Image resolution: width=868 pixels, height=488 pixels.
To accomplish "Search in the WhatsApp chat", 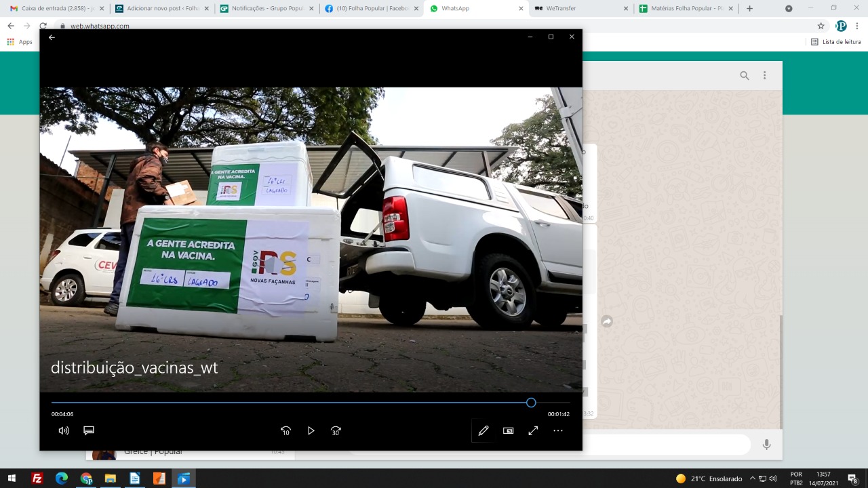I will pyautogui.click(x=745, y=76).
